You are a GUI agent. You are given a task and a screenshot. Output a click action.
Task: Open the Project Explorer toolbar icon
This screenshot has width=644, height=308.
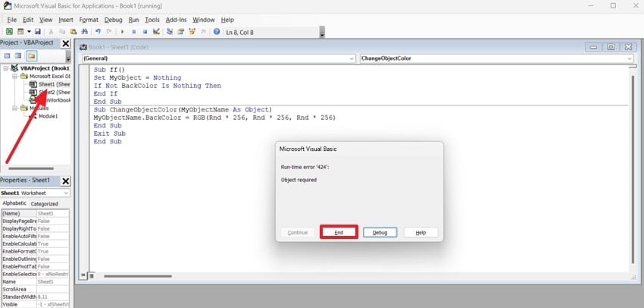(x=169, y=32)
